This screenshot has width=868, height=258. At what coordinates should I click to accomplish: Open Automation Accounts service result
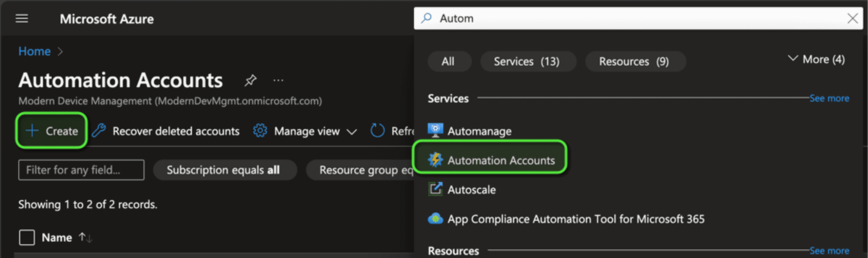(x=500, y=160)
